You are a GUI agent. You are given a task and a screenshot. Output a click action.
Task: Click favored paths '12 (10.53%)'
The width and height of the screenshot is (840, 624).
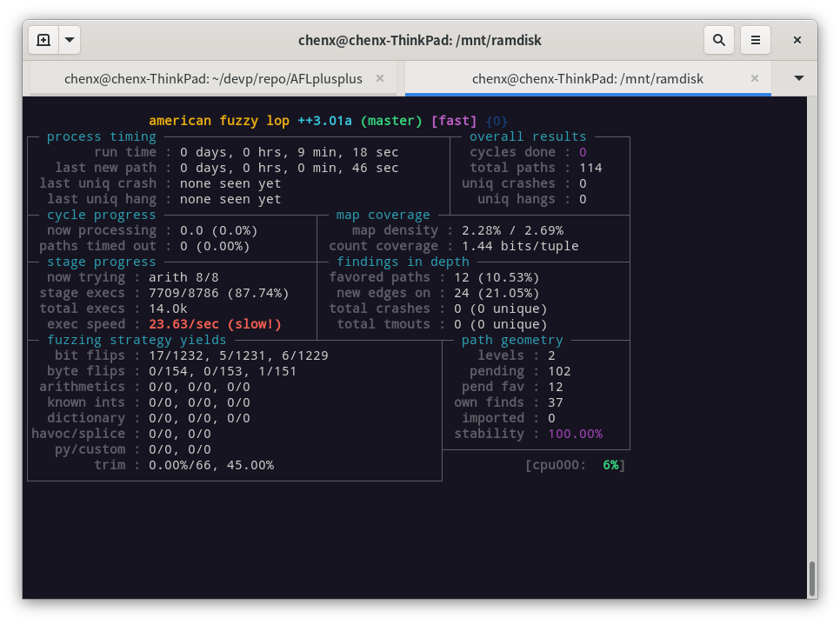[x=497, y=277]
